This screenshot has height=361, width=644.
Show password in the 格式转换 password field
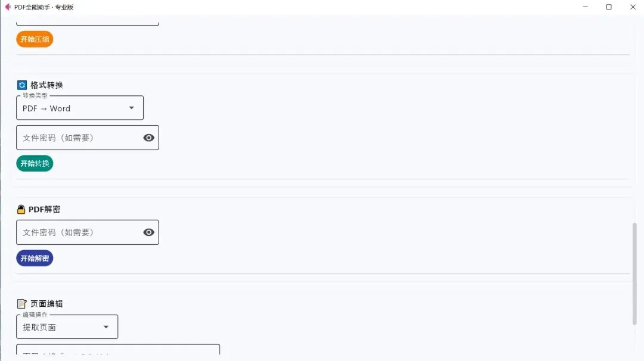click(x=148, y=138)
